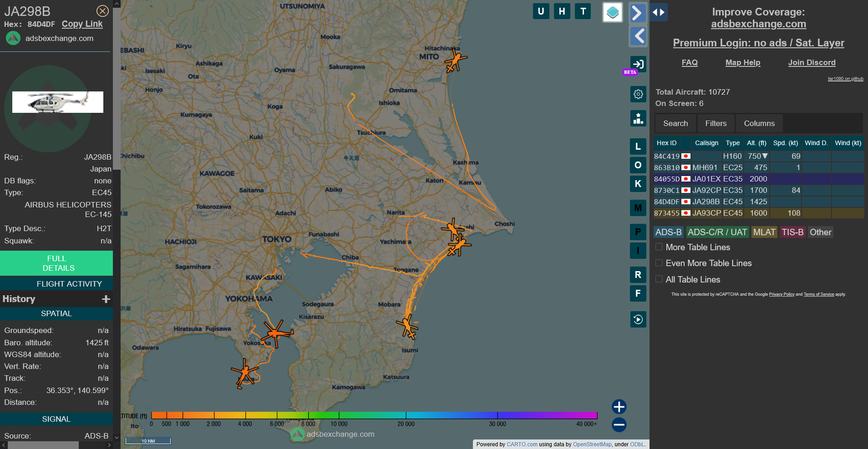The image size is (868, 449).
Task: Select the JA93CP row in table
Action: tap(759, 213)
